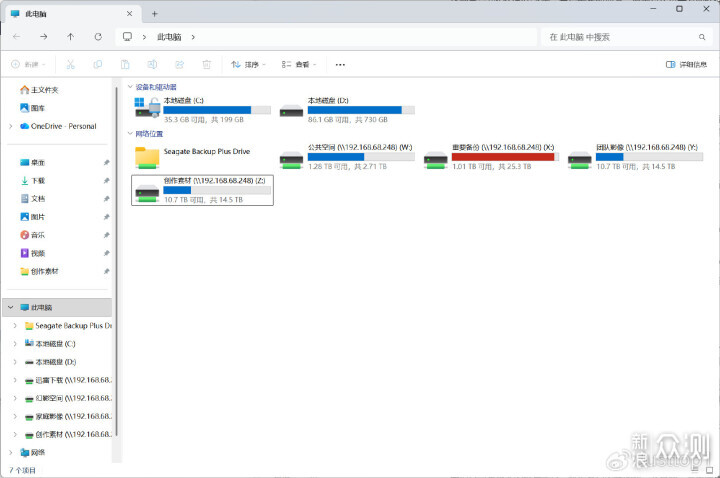Select the network drive (Y:)
Screen dimensions: 720x478
point(636,157)
